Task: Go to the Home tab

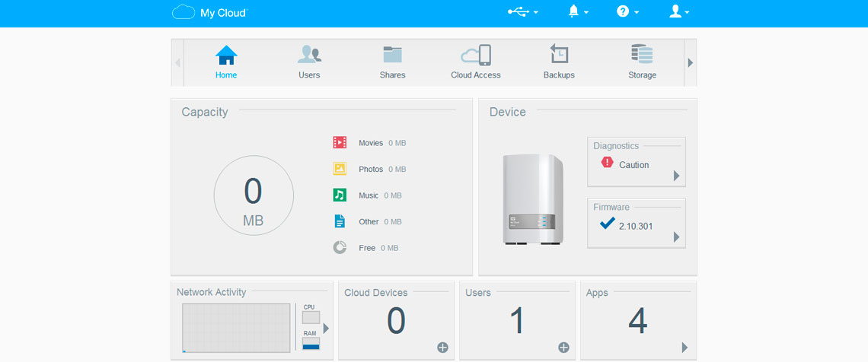Action: pos(226,62)
